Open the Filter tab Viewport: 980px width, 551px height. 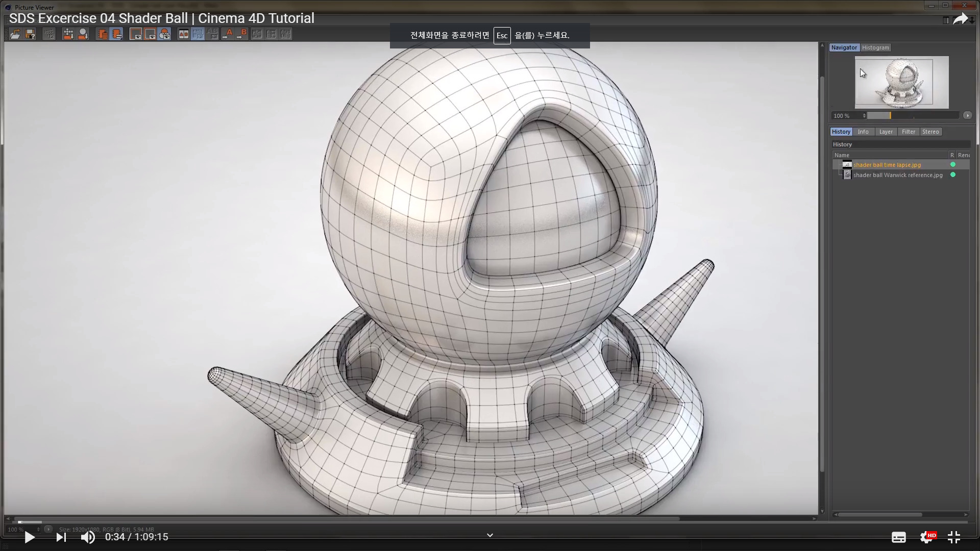click(909, 132)
